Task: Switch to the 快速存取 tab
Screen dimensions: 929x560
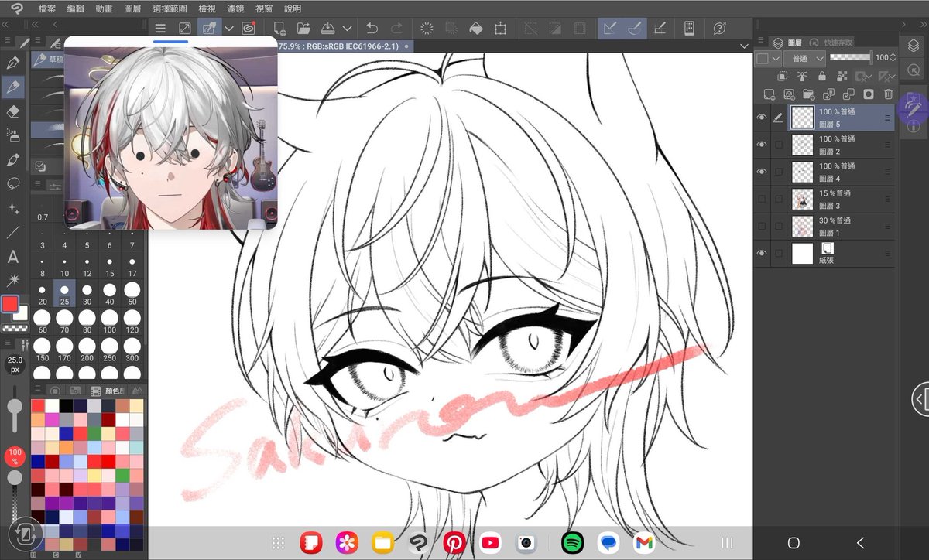Action: point(831,43)
